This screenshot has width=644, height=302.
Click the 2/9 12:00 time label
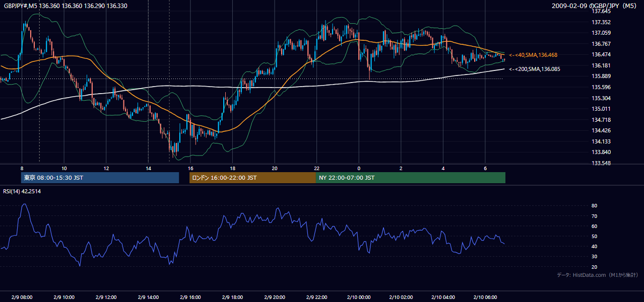pos(106,297)
